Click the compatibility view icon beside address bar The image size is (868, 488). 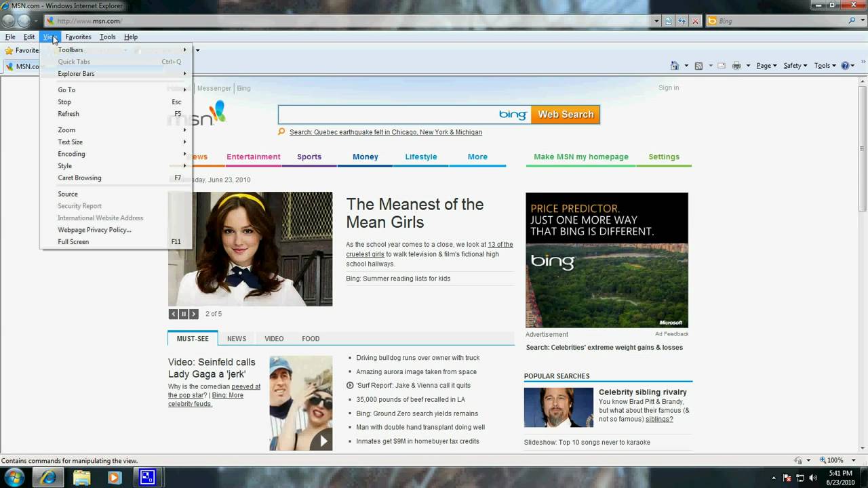click(x=669, y=21)
